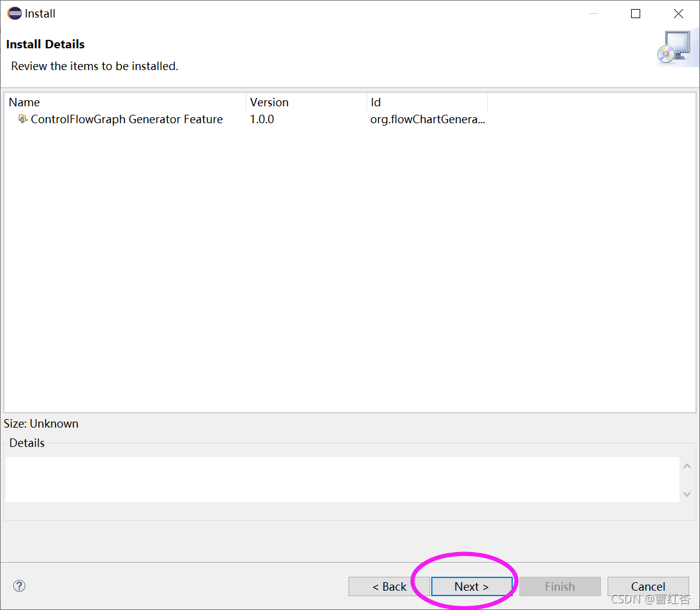Screen dimensions: 700x610
Task: Sort by the Version column header
Action: click(x=269, y=102)
